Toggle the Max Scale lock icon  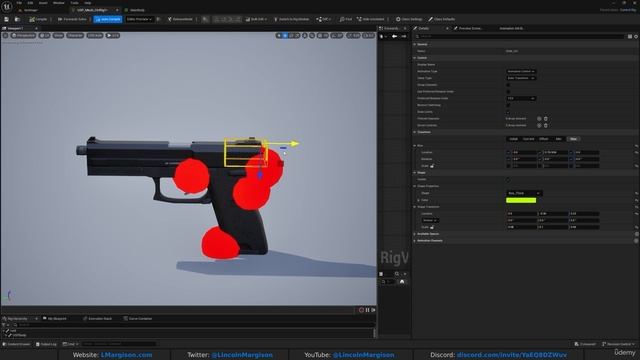point(432,166)
